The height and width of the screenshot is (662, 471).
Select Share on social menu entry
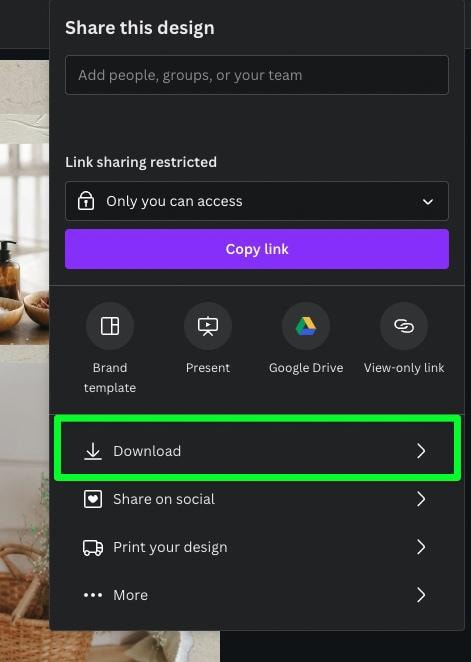257,499
